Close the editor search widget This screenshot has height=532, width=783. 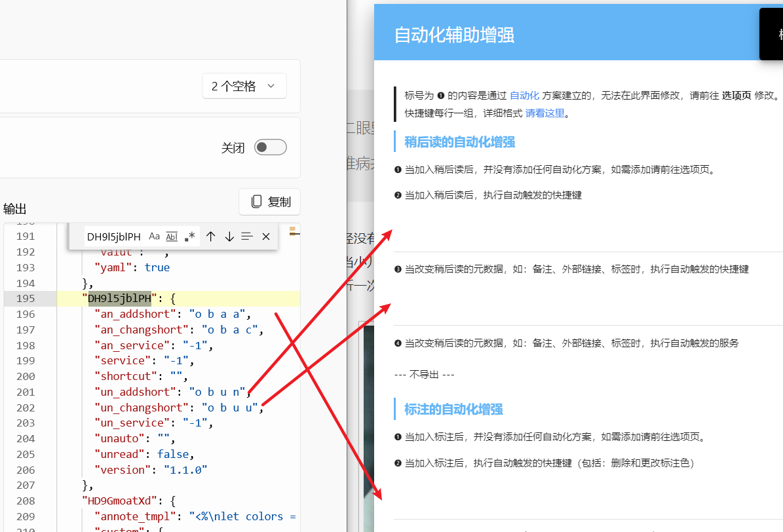pyautogui.click(x=265, y=236)
